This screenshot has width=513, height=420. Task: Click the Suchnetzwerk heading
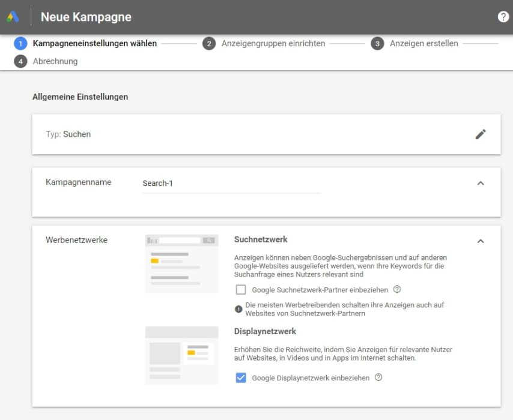click(261, 239)
